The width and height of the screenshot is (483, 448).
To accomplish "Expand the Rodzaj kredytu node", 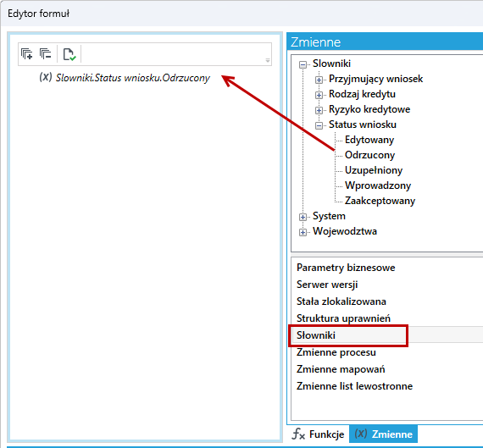I will point(319,95).
